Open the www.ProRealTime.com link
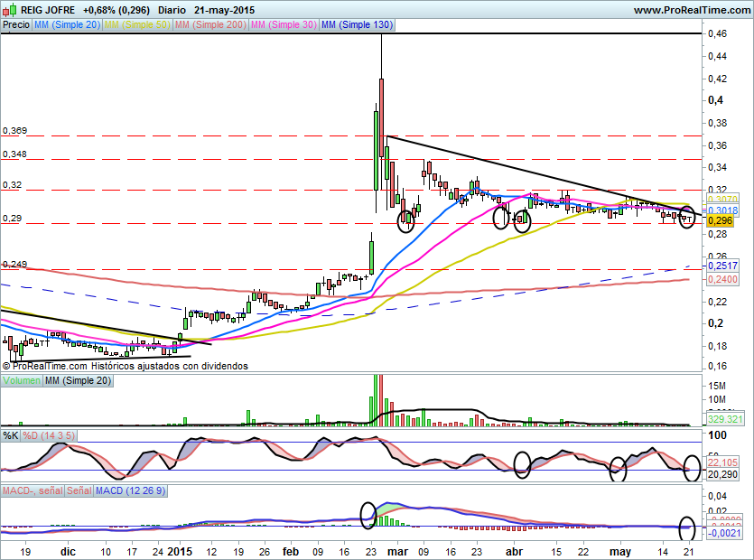The height and width of the screenshot is (560, 754). point(692,10)
